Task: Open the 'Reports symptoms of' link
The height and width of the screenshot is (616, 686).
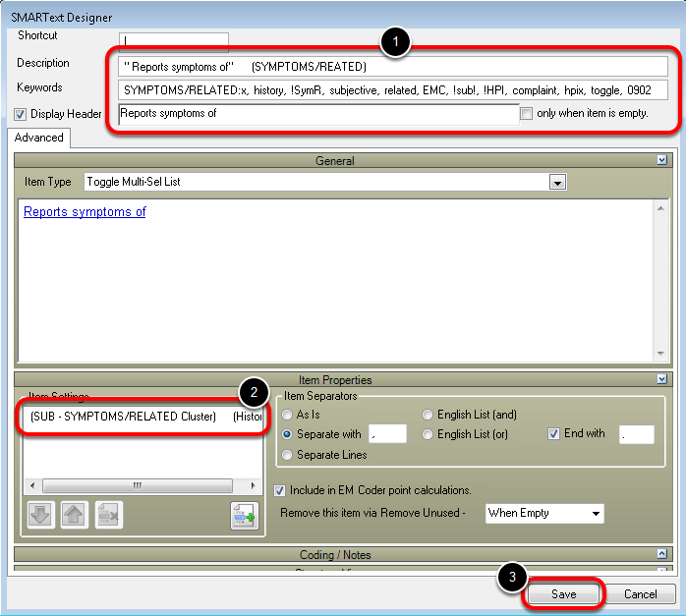Action: [85, 211]
